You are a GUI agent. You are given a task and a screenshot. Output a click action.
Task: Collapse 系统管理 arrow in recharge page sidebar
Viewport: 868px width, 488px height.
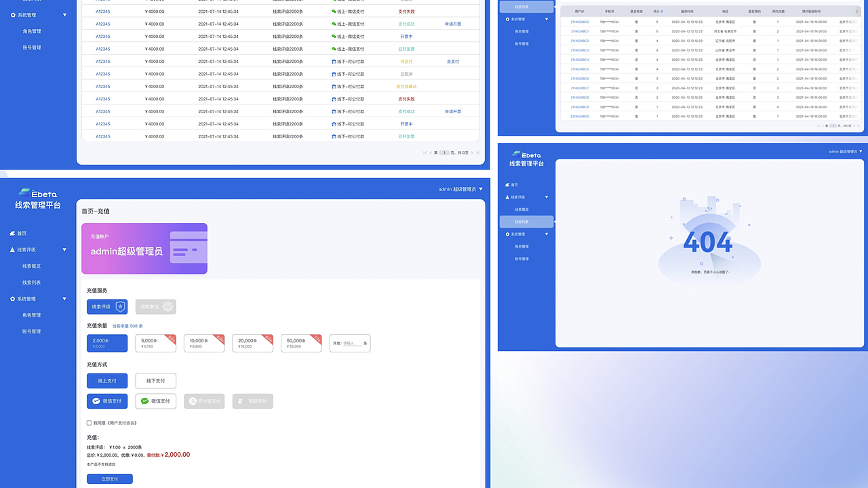64,299
